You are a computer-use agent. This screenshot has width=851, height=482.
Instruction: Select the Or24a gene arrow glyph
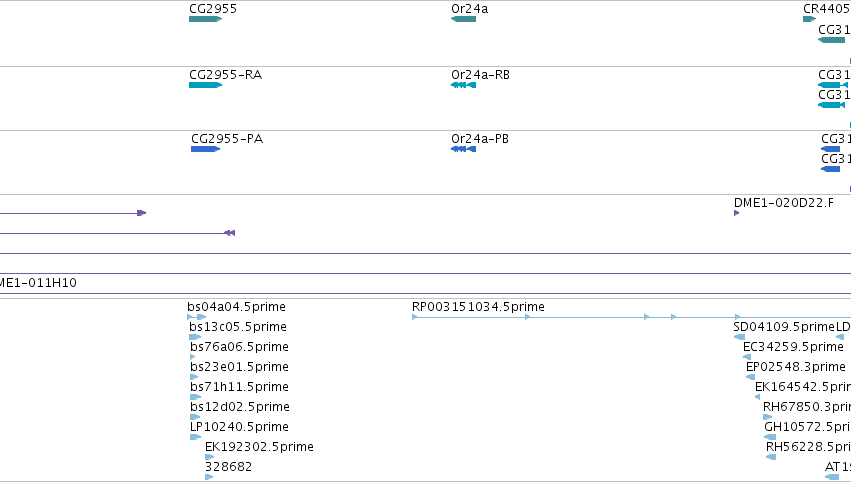(x=463, y=19)
